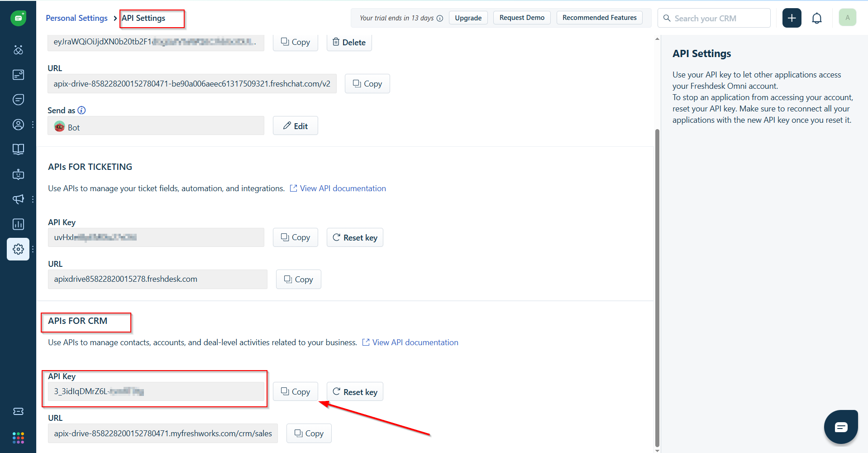868x453 pixels.
Task: Copy the chat API token
Action: [x=295, y=42]
